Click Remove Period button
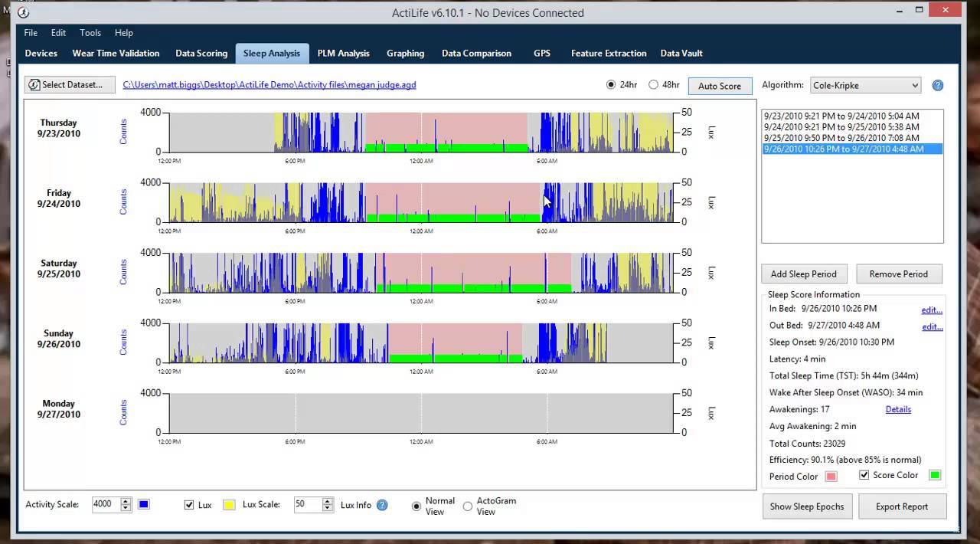 pyautogui.click(x=899, y=274)
